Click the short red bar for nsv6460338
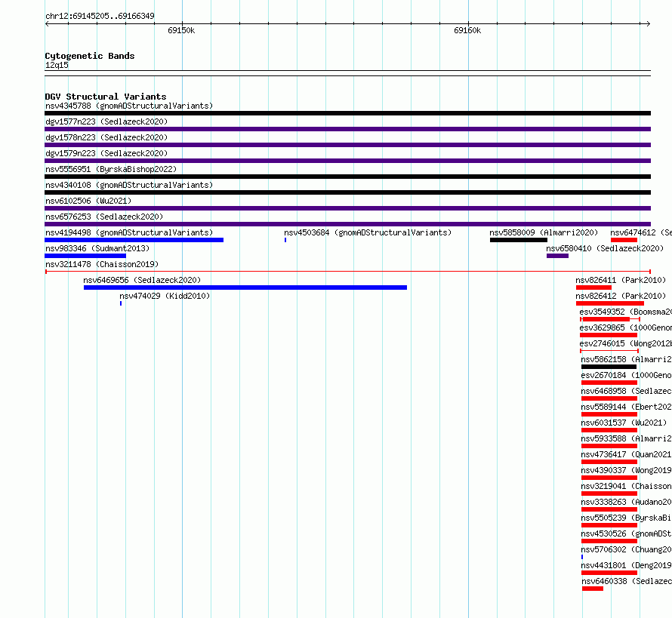 593,589
